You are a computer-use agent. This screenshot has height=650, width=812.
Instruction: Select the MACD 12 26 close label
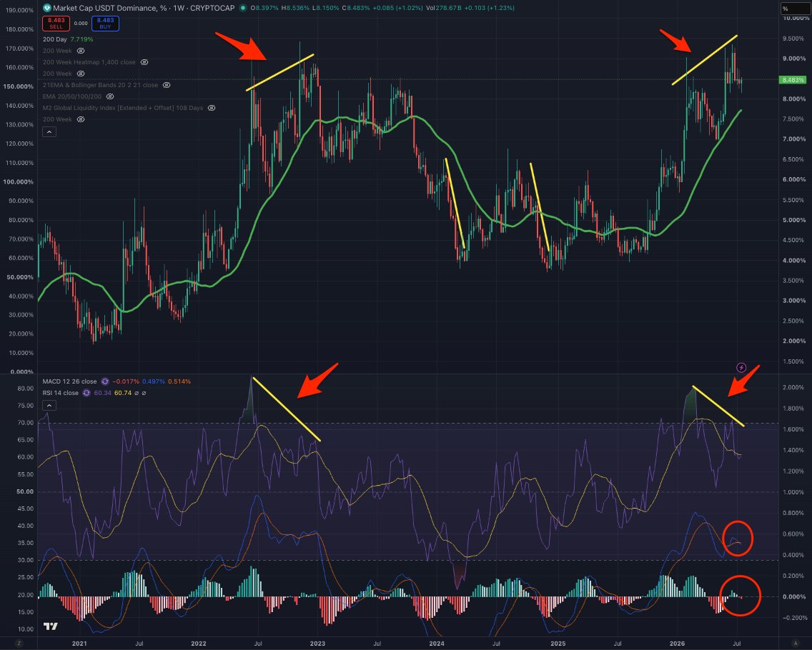(x=70, y=381)
